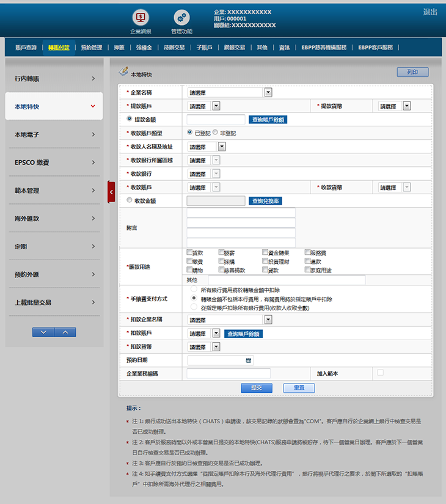This screenshot has height=504, width=446.
Task: Click the calendar icon in 預約日期 field
Action: [x=249, y=360]
